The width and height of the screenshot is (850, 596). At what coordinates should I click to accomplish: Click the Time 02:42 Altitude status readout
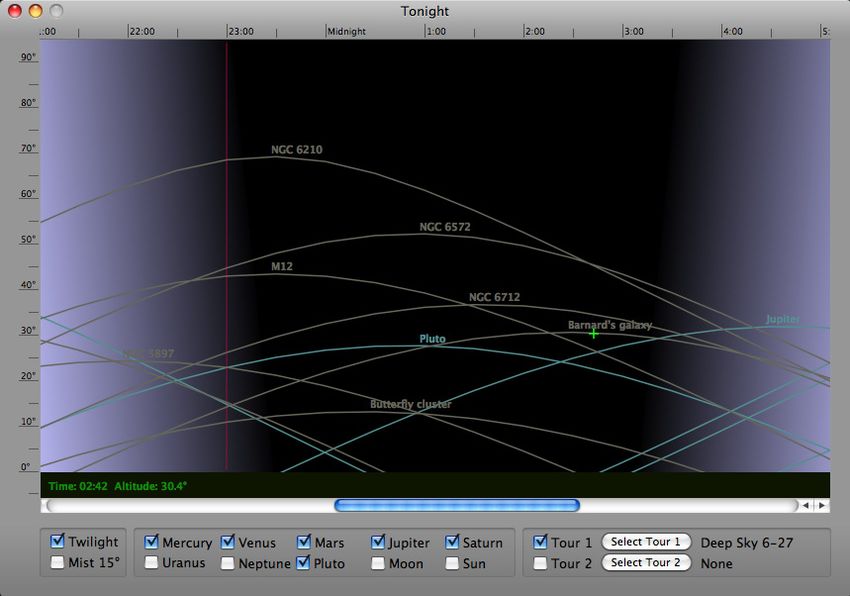pyautogui.click(x=118, y=486)
